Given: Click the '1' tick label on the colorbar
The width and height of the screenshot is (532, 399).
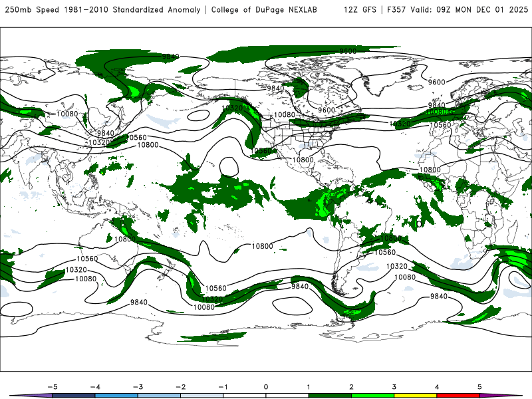Looking at the screenshot, I should [309, 387].
